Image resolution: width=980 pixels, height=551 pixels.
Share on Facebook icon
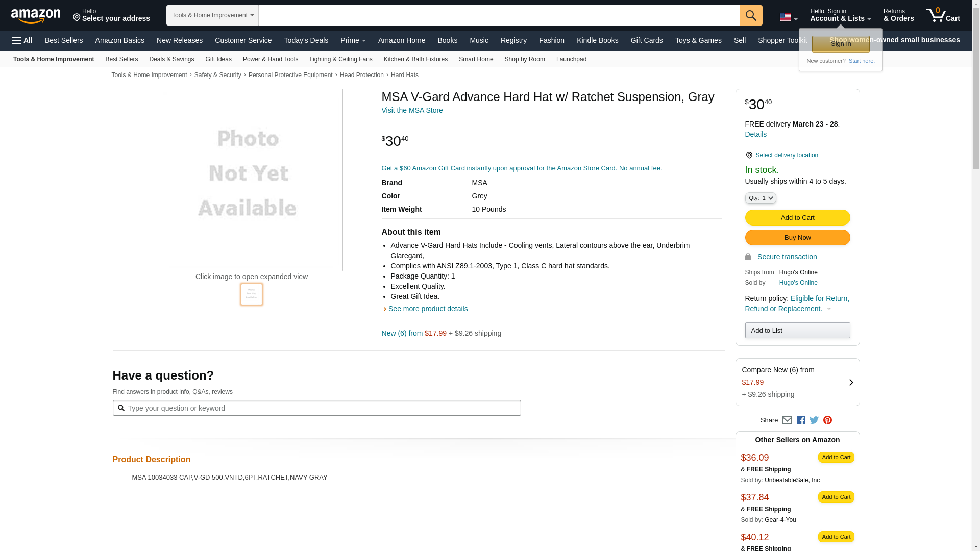pos(801,420)
